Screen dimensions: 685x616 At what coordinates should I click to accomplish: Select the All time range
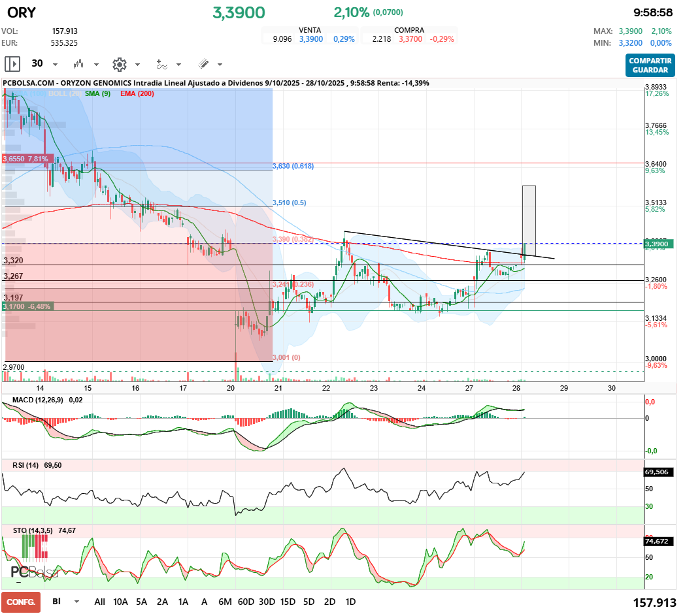tap(99, 602)
